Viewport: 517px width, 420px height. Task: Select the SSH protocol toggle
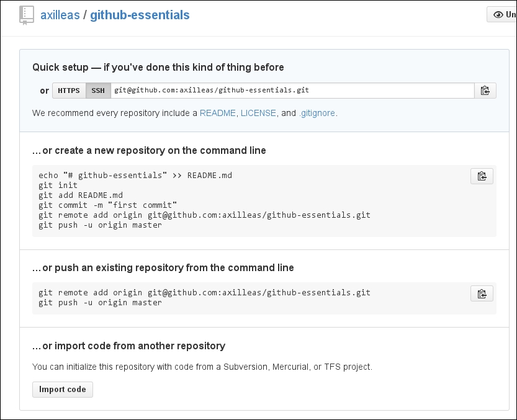pyautogui.click(x=98, y=91)
